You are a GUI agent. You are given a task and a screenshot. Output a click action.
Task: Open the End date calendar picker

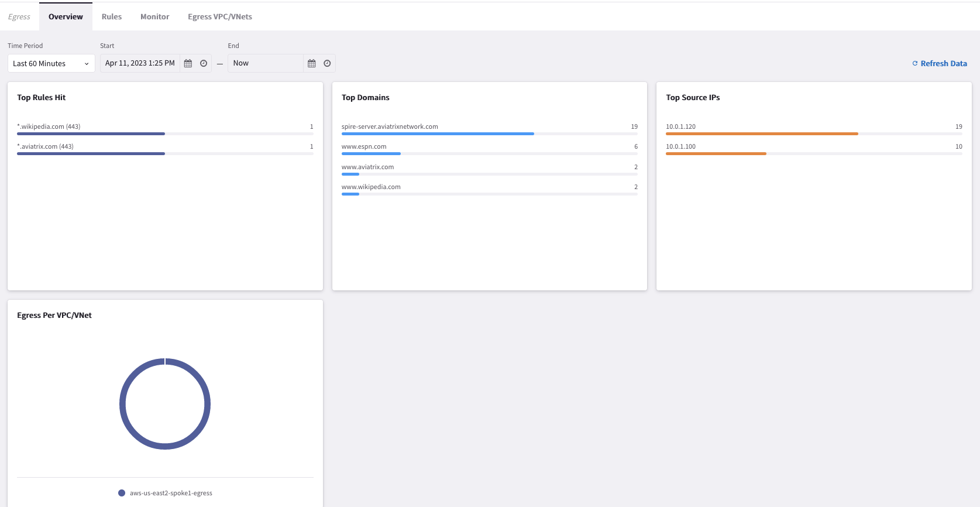(x=311, y=63)
